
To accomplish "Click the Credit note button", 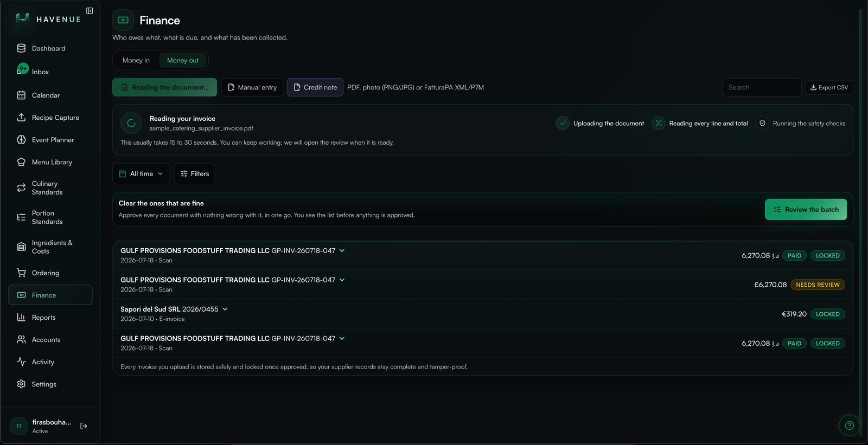I will [x=315, y=87].
